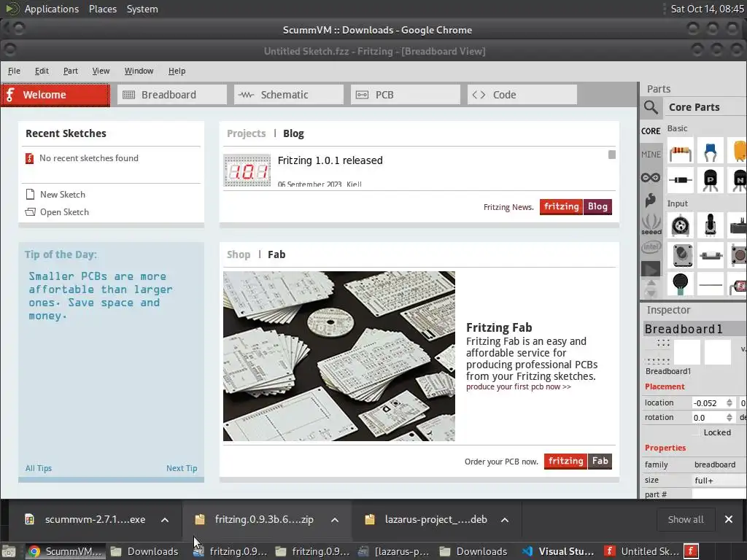Follow 'produce your first pcb now' link
The width and height of the screenshot is (747, 560).
pyautogui.click(x=519, y=386)
